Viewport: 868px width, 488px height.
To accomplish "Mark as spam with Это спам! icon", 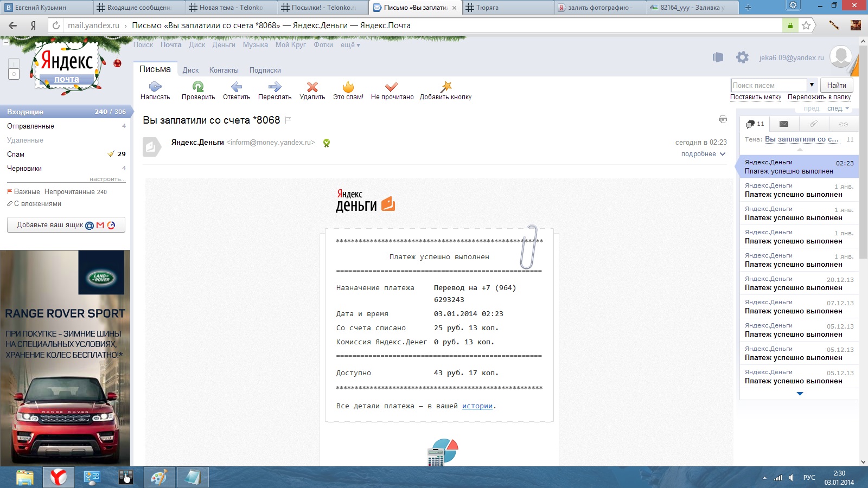I will (x=348, y=86).
